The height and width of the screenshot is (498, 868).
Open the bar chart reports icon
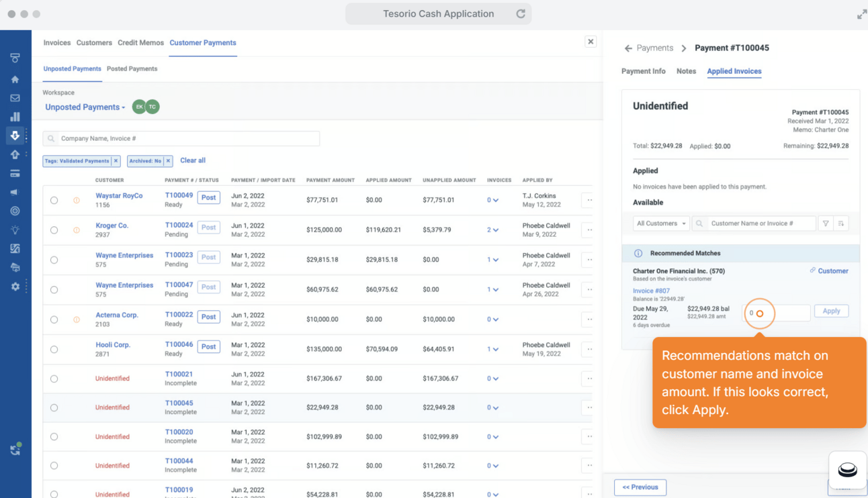point(15,117)
